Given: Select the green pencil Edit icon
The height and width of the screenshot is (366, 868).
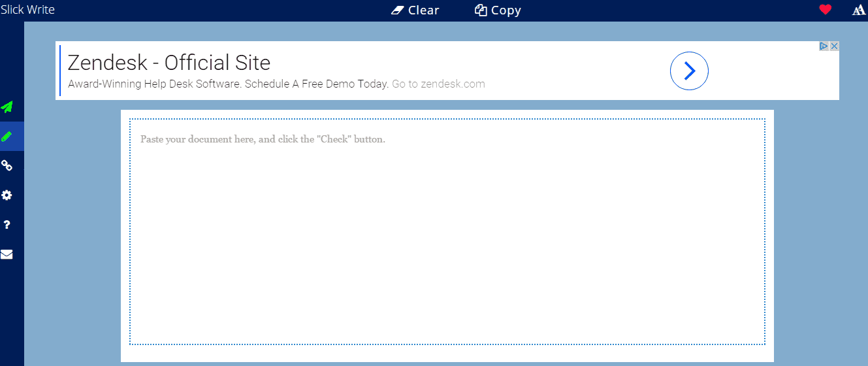Looking at the screenshot, I should point(7,137).
